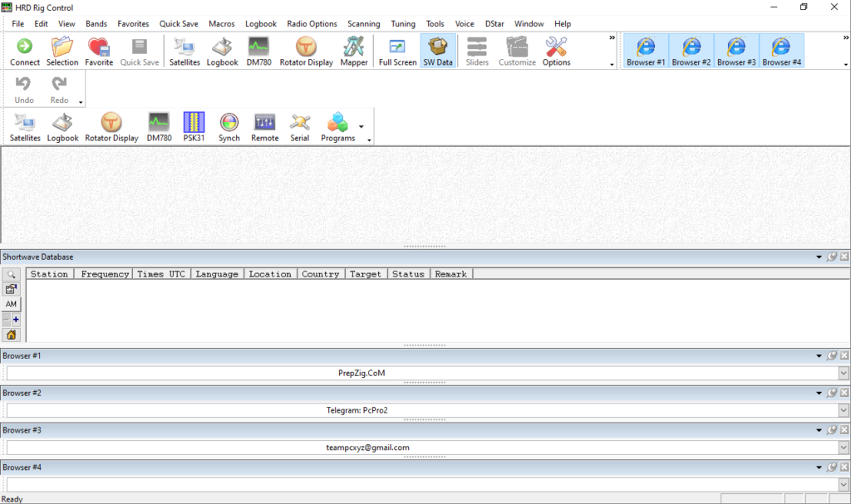
Task: Sort by the Frequency column header
Action: [x=104, y=274]
